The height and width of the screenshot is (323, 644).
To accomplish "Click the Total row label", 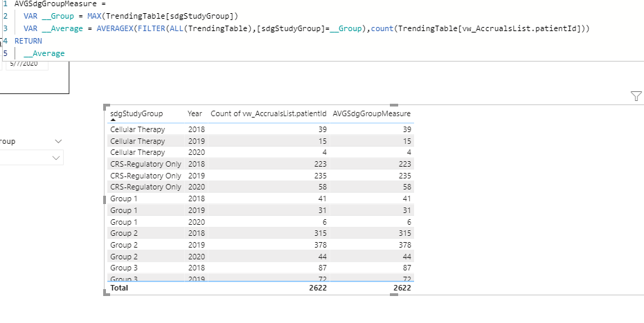I will [119, 288].
